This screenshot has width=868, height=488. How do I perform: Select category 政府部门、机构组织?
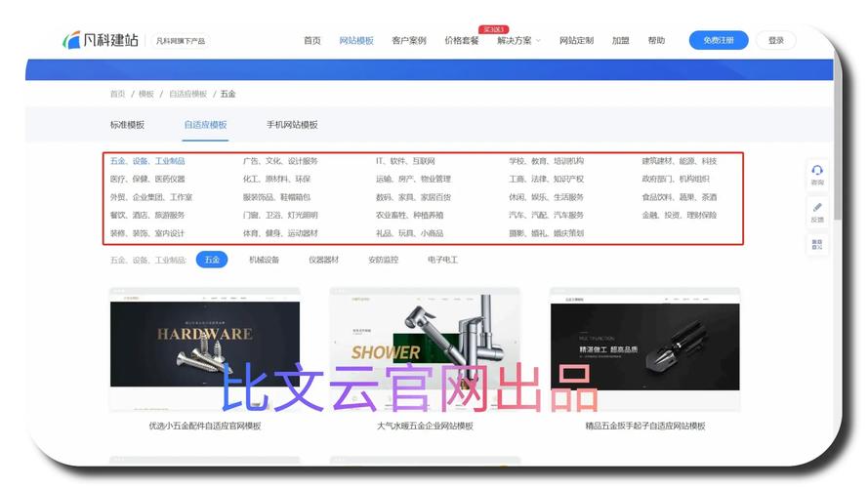676,180
